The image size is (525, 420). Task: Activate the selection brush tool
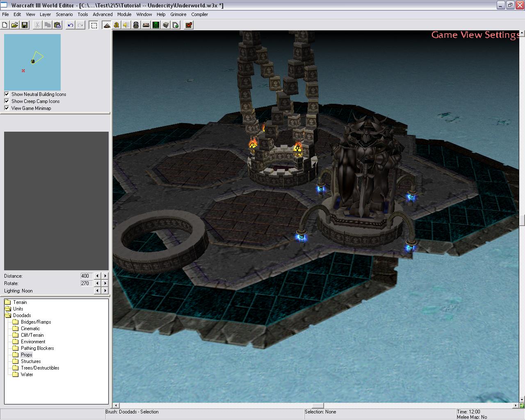pos(94,25)
